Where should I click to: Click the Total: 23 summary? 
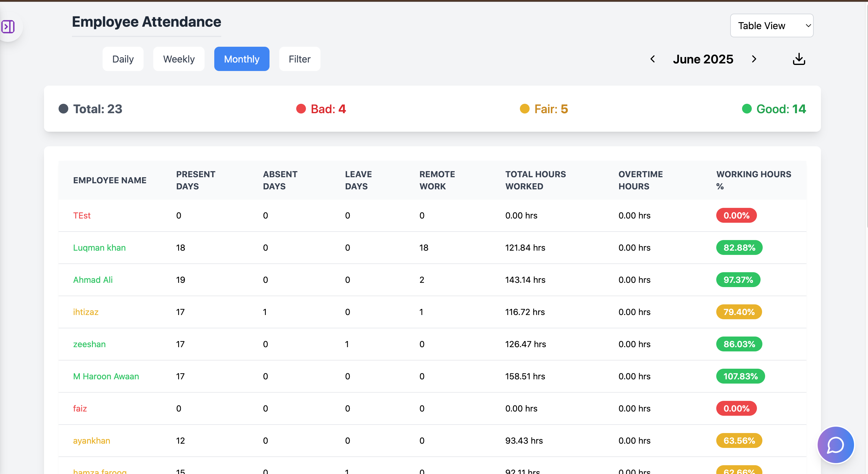click(x=90, y=109)
